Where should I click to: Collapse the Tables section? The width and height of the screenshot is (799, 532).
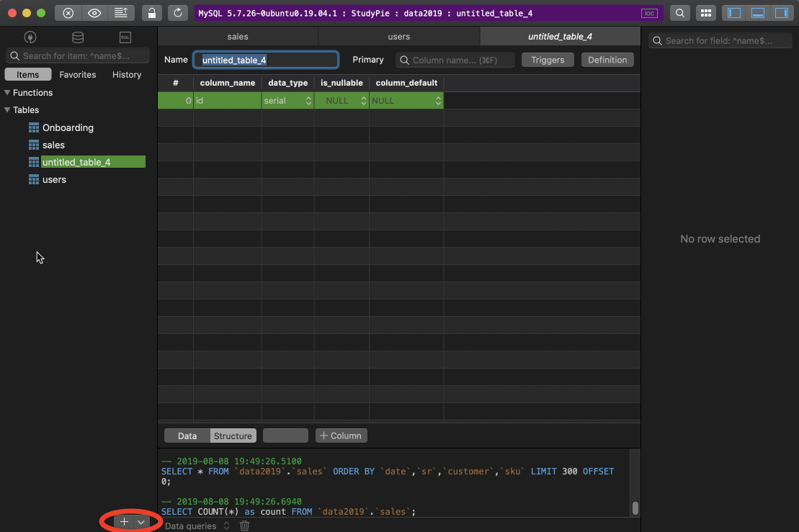pos(7,109)
